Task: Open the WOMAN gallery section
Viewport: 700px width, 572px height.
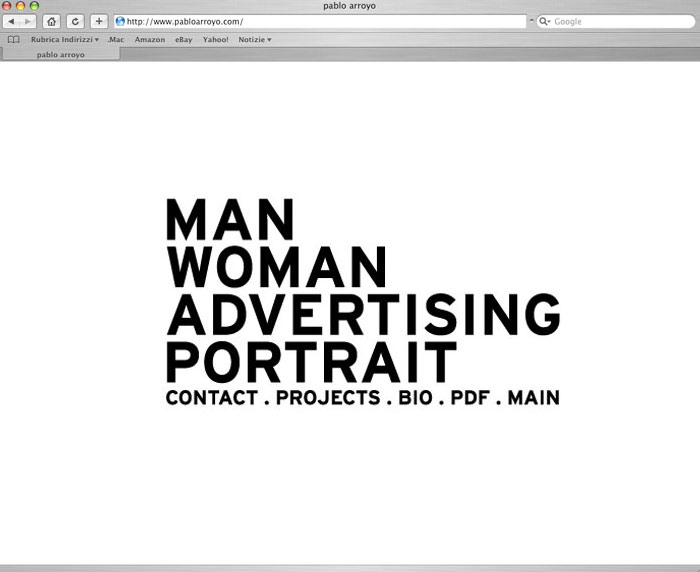Action: point(276,267)
